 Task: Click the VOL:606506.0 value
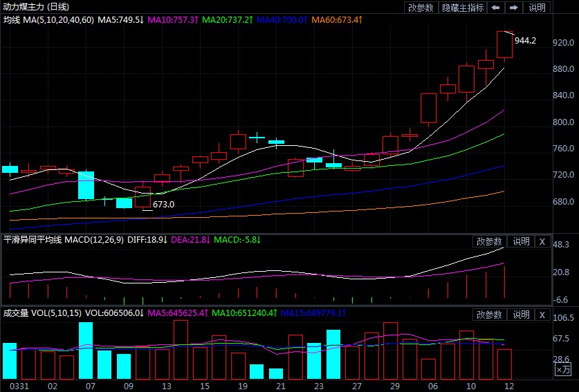114,313
